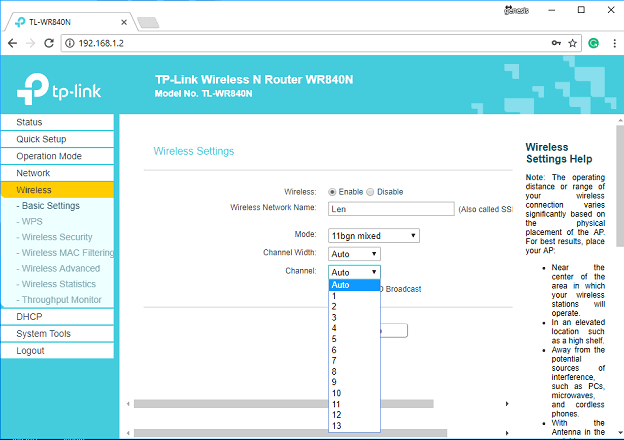This screenshot has height=440, width=624.
Task: Pick channel 11 in the open dropdown
Action: pos(336,404)
